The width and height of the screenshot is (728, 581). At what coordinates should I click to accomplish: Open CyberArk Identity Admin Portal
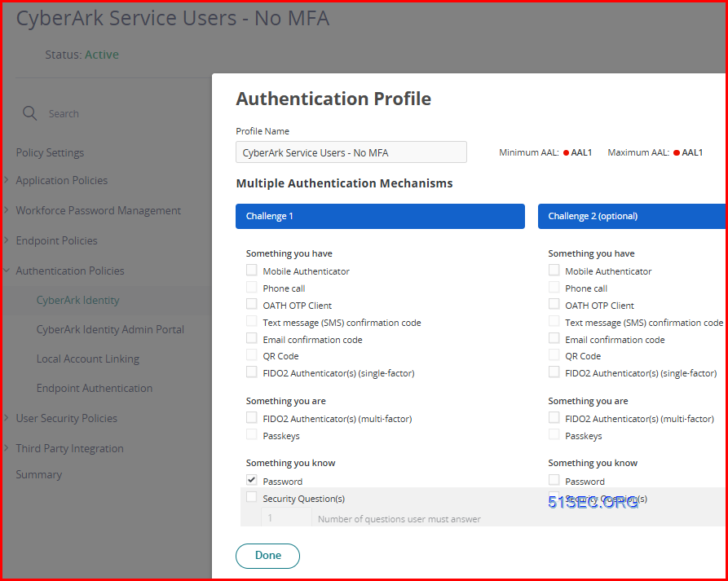click(111, 329)
